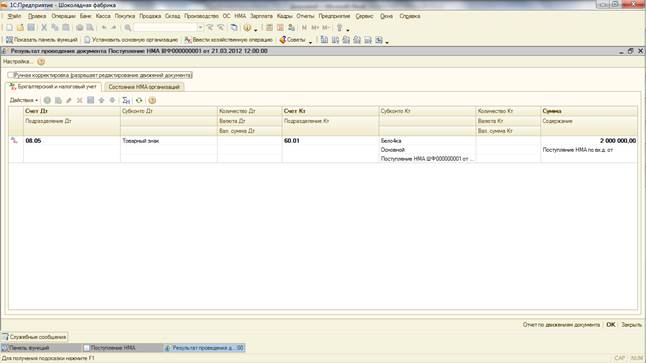646x363 pixels.
Task: Click the Print toolbar icon
Action: point(80,28)
